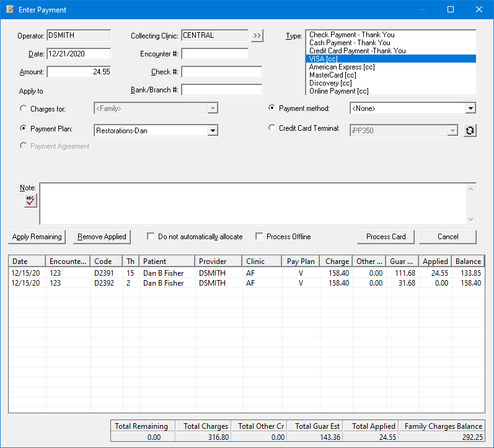Click the Clinic column header

click(x=262, y=261)
